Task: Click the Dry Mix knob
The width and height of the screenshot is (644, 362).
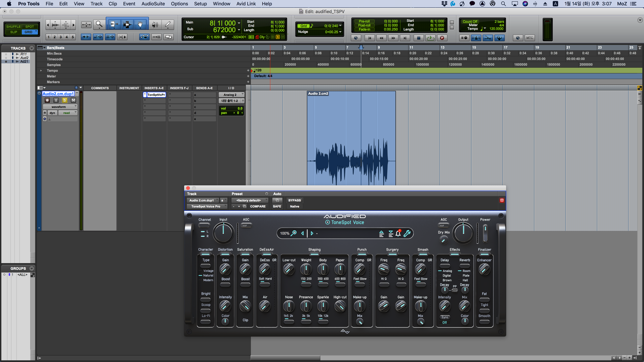Action: click(x=443, y=240)
